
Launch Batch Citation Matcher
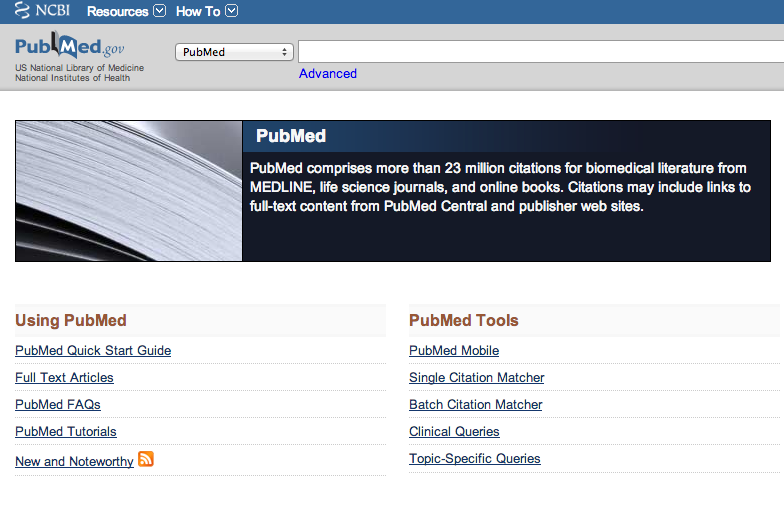(476, 404)
